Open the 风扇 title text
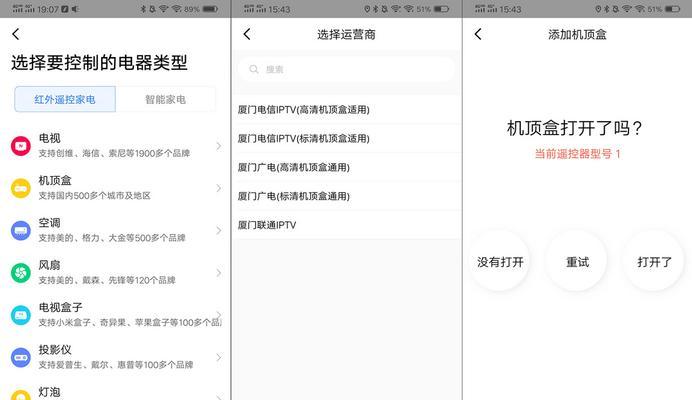This screenshot has height=400, width=692. click(49, 265)
